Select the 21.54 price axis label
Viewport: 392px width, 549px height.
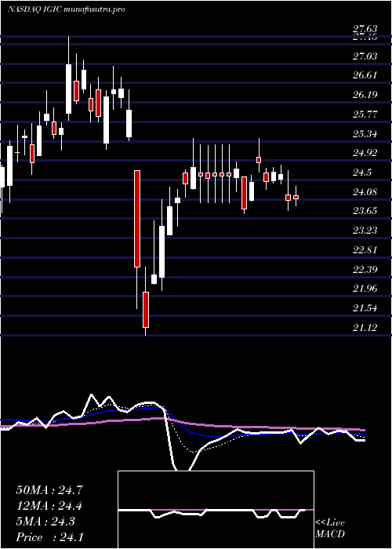click(365, 308)
